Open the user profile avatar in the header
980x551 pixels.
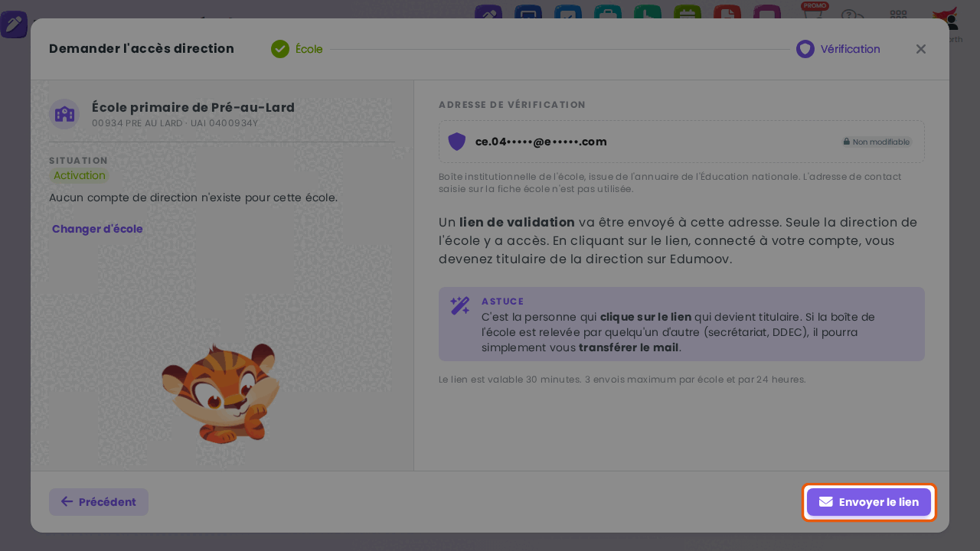coord(947,18)
